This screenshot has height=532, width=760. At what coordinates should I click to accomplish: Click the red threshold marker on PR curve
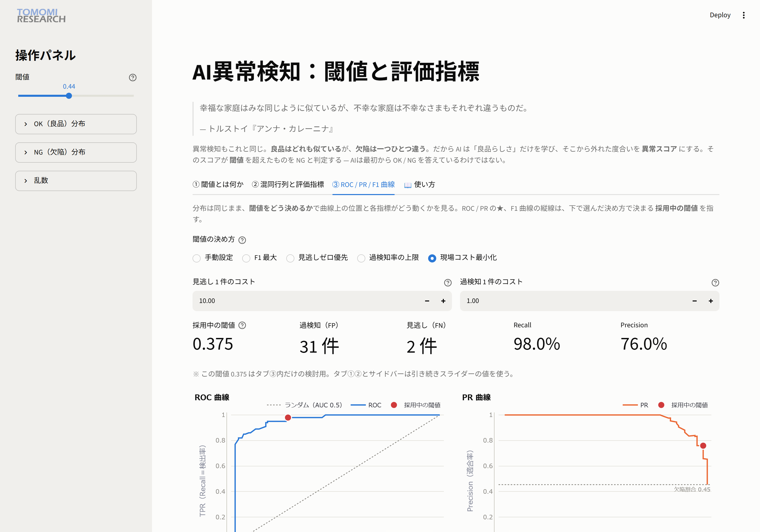tap(703, 446)
